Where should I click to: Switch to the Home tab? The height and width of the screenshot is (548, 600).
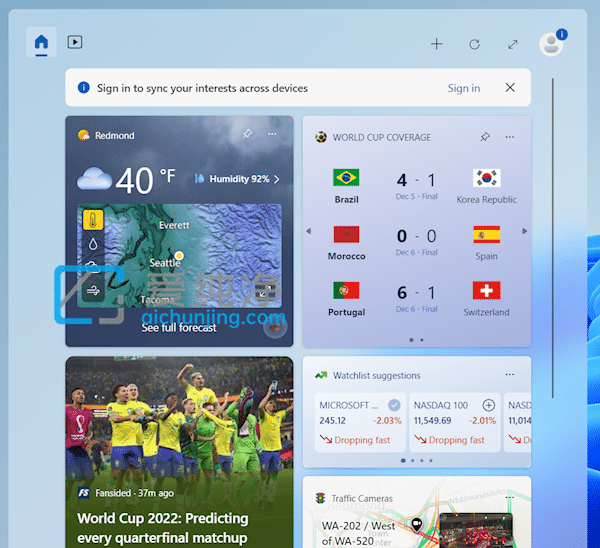pyautogui.click(x=41, y=43)
